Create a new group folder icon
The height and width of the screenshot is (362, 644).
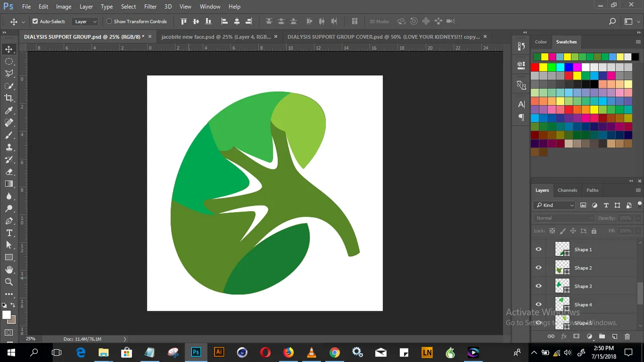[x=602, y=336]
